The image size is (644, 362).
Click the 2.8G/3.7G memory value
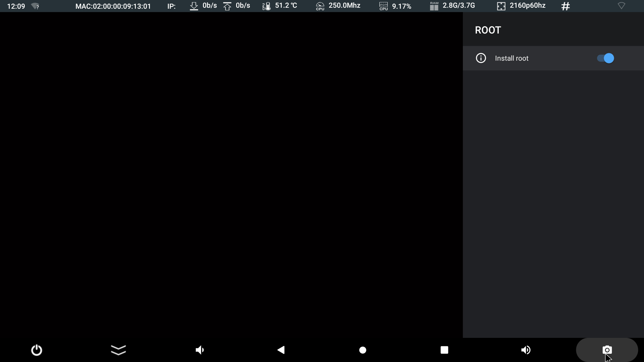[459, 6]
